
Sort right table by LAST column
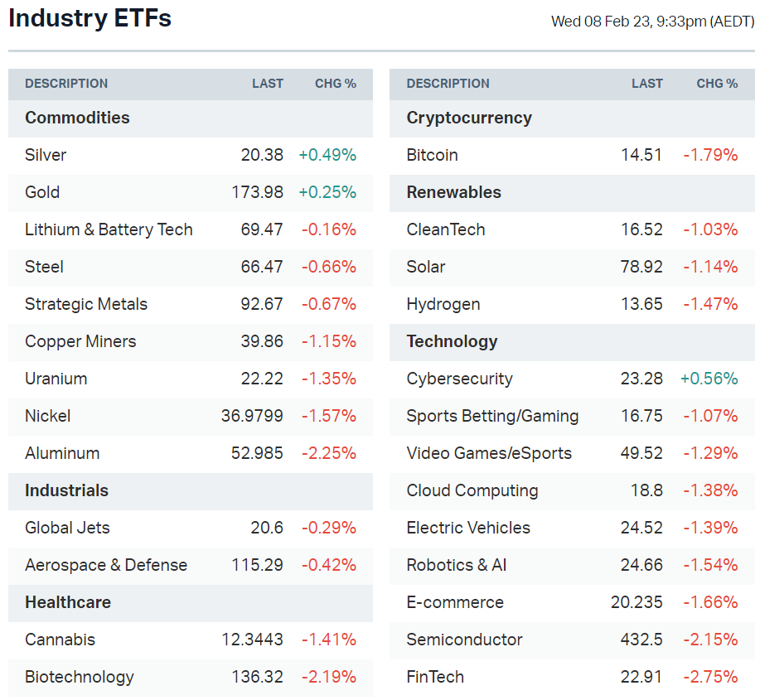647,84
